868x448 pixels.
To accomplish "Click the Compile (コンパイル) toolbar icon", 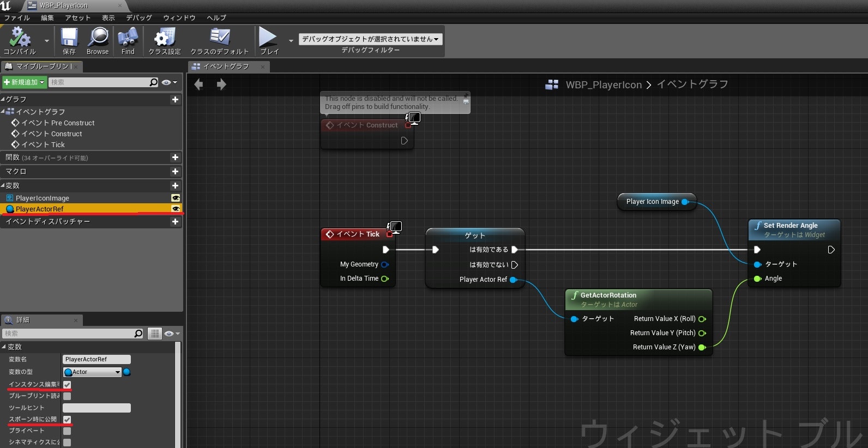I will point(20,41).
